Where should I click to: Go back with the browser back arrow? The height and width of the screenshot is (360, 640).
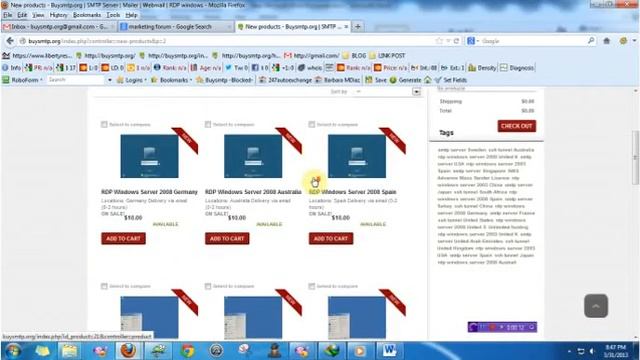click(10, 41)
